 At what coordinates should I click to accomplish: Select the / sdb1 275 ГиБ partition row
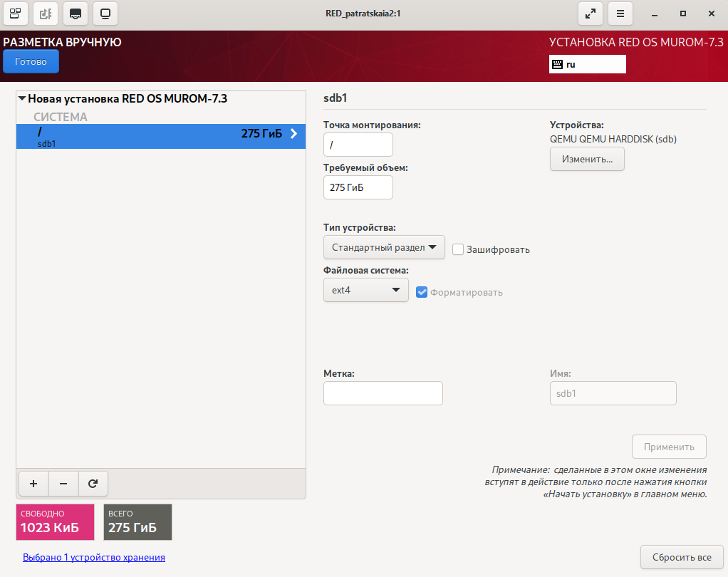161,137
